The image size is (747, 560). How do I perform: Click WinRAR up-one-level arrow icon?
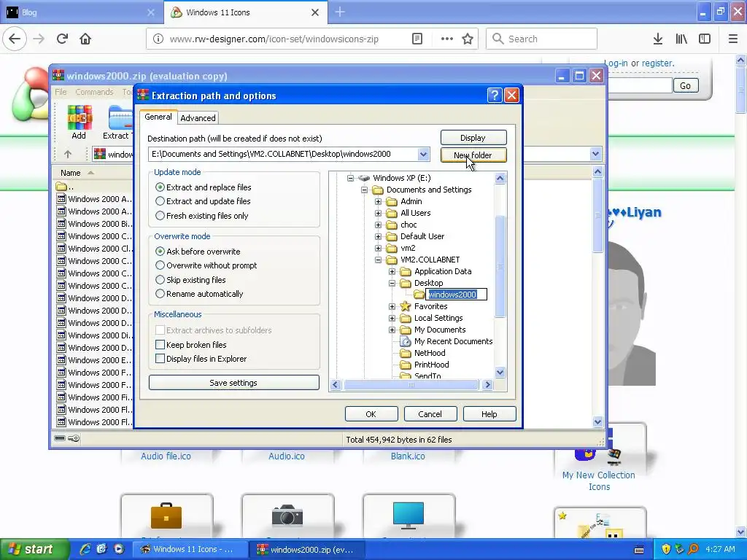(68, 155)
